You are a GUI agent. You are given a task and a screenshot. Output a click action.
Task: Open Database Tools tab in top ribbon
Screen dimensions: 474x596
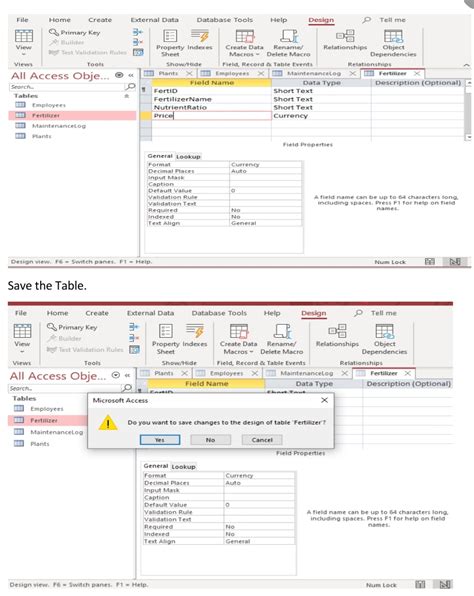pos(224,20)
